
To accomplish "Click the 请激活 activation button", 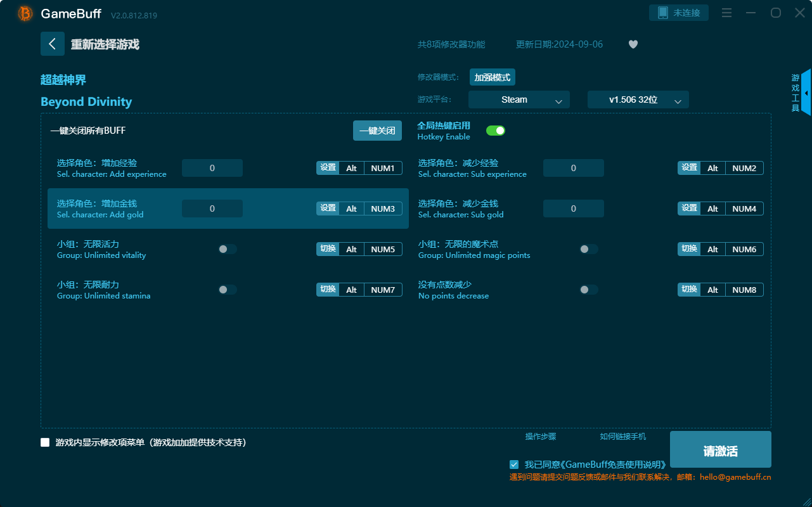I will point(720,449).
